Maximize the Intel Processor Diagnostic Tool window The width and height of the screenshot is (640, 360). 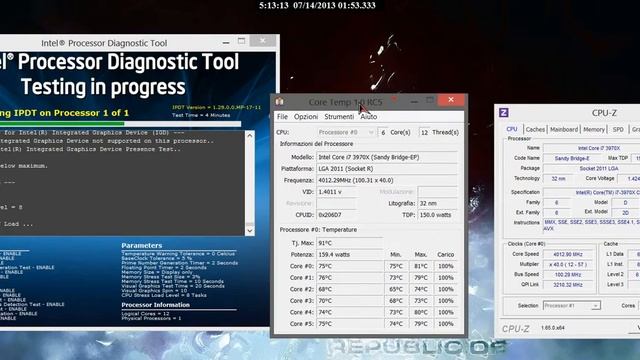[x=242, y=41]
